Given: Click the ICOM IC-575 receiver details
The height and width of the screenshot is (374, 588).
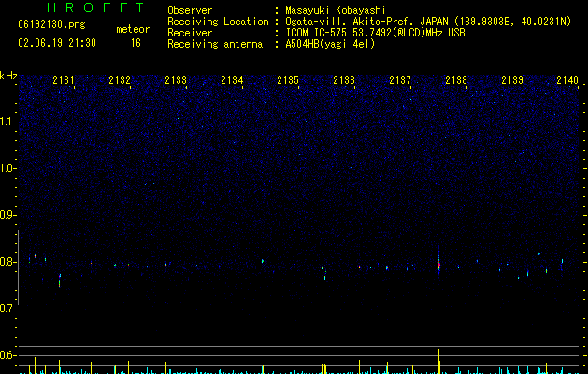Looking at the screenshot, I should [376, 33].
